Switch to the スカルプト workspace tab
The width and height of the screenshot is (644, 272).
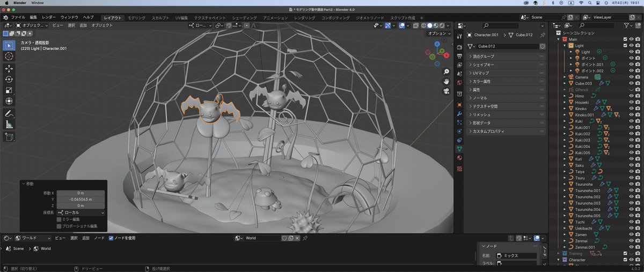160,18
